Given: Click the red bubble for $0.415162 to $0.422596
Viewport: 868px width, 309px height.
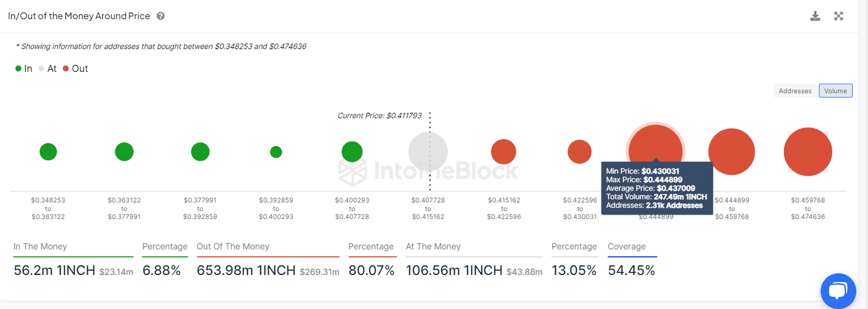Looking at the screenshot, I should coord(504,152).
